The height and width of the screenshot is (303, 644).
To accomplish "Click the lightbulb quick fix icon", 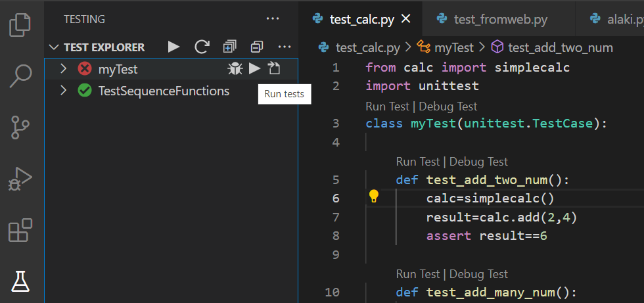I will point(374,196).
